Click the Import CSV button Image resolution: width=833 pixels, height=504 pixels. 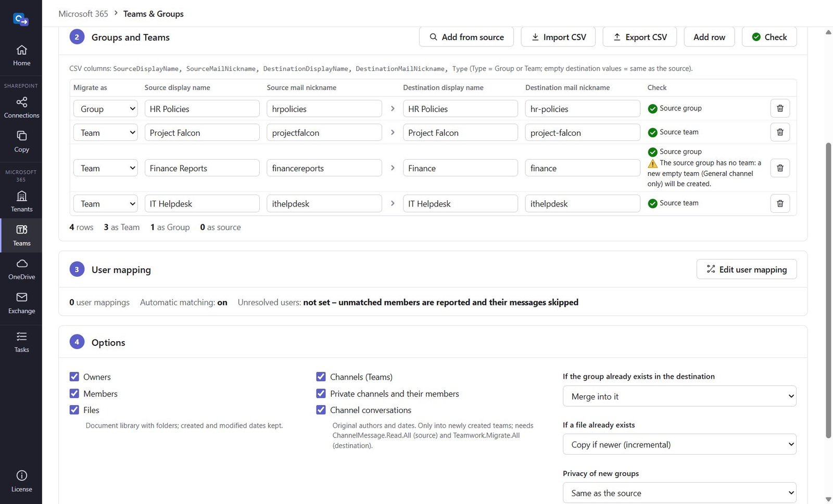558,37
